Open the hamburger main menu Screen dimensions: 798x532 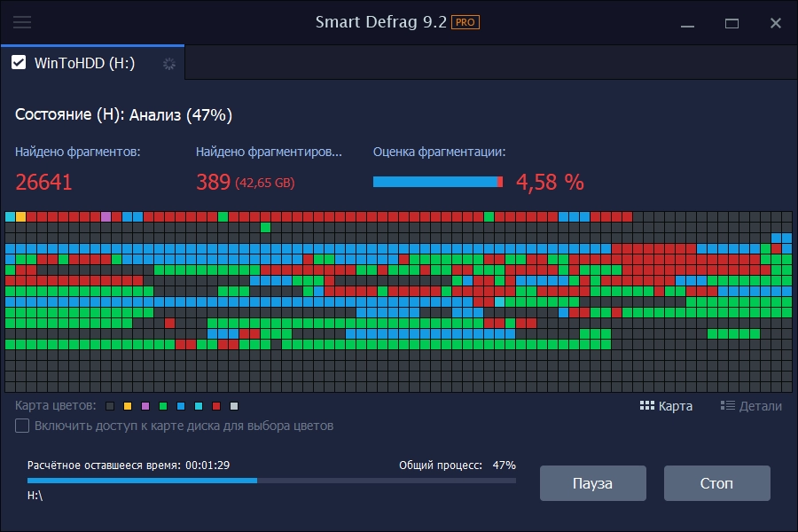[22, 22]
